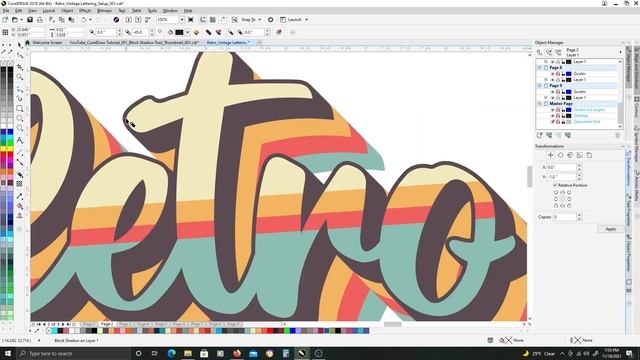
Task: Select the top-left anchor radio button
Action: [556, 192]
